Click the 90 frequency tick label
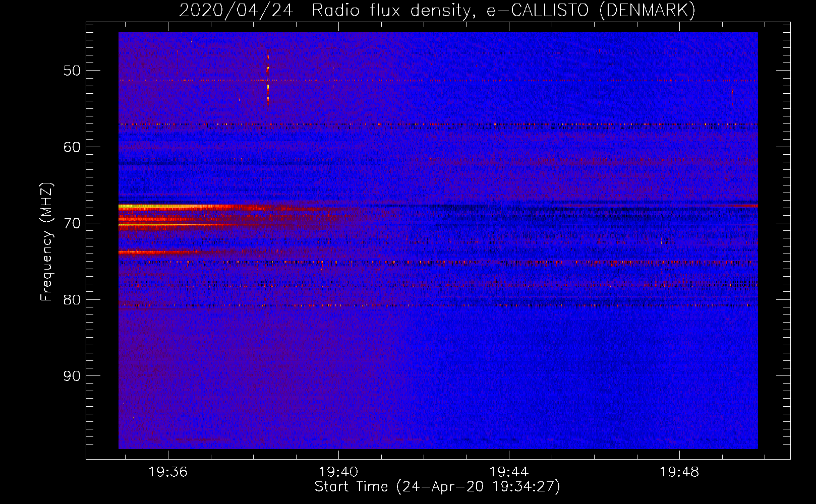The height and width of the screenshot is (504, 816). [x=72, y=376]
